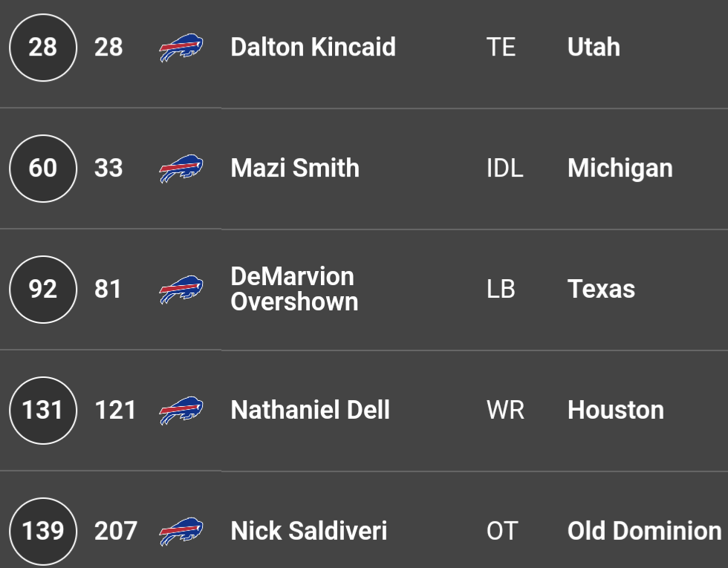Image resolution: width=728 pixels, height=568 pixels.
Task: Open Mazi Smith player profile
Action: pyautogui.click(x=295, y=168)
